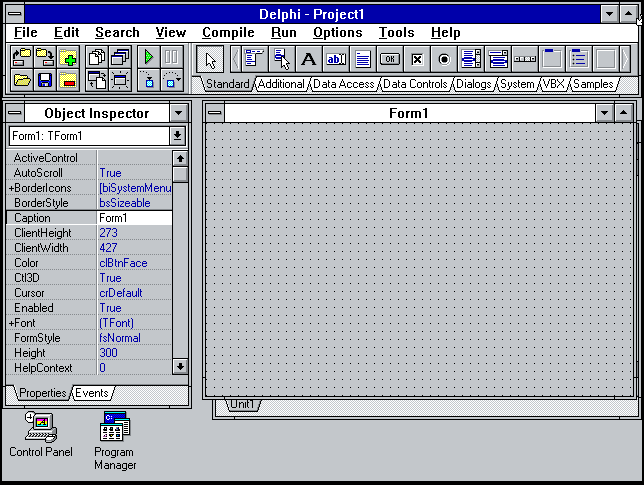
Task: Click the Color clBtnFace property value
Action: tap(134, 263)
